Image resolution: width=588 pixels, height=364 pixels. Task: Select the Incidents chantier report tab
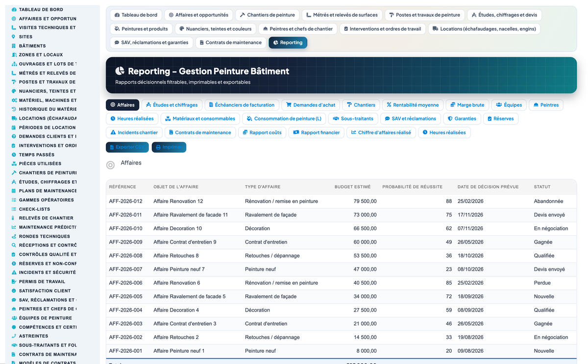coord(134,132)
